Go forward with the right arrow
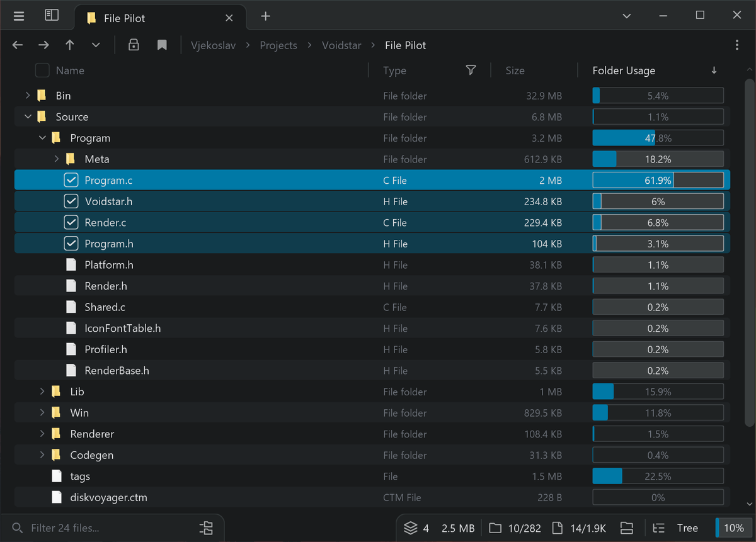Viewport: 756px width, 542px height. [x=43, y=45]
